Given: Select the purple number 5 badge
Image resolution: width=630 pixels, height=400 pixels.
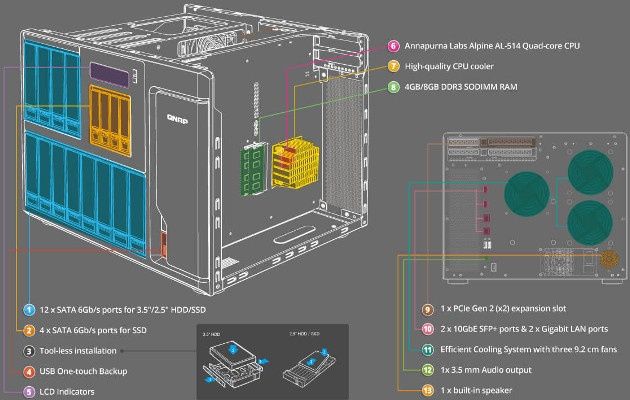Looking at the screenshot, I should [29, 392].
